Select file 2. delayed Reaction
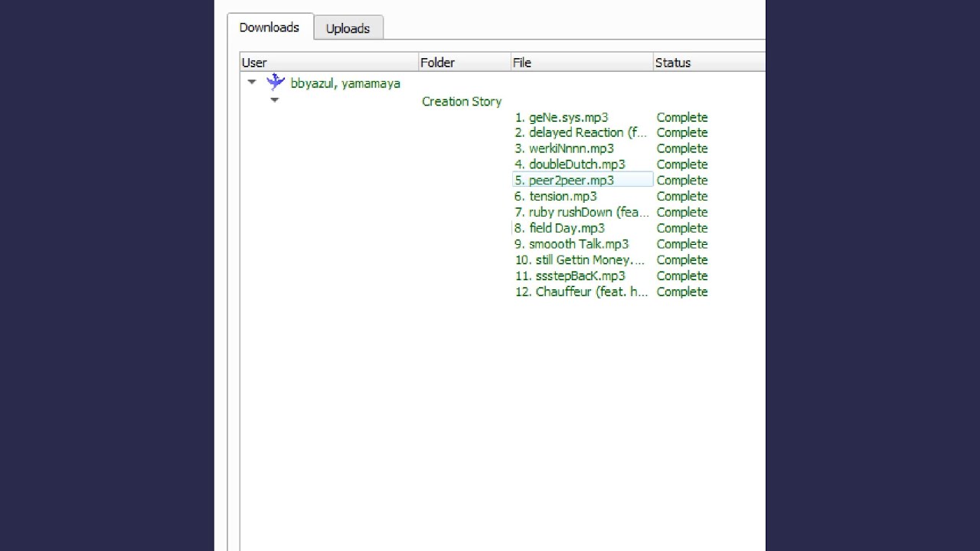The width and height of the screenshot is (980, 551). pyautogui.click(x=581, y=132)
